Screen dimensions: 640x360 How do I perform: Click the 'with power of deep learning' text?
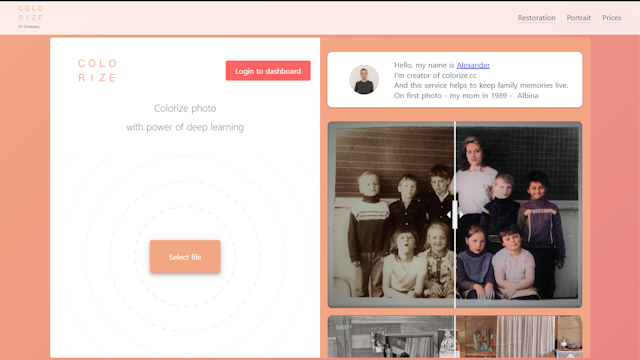click(x=185, y=127)
